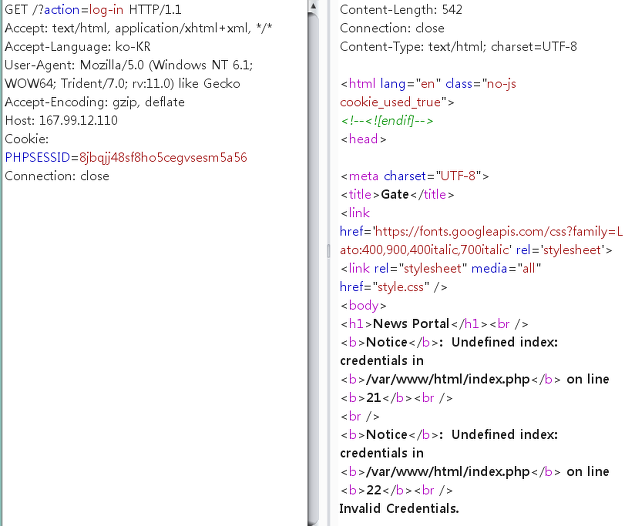Click the 'User-Agent: Mozilla/5.0' line
635x526 pixels.
click(129, 65)
